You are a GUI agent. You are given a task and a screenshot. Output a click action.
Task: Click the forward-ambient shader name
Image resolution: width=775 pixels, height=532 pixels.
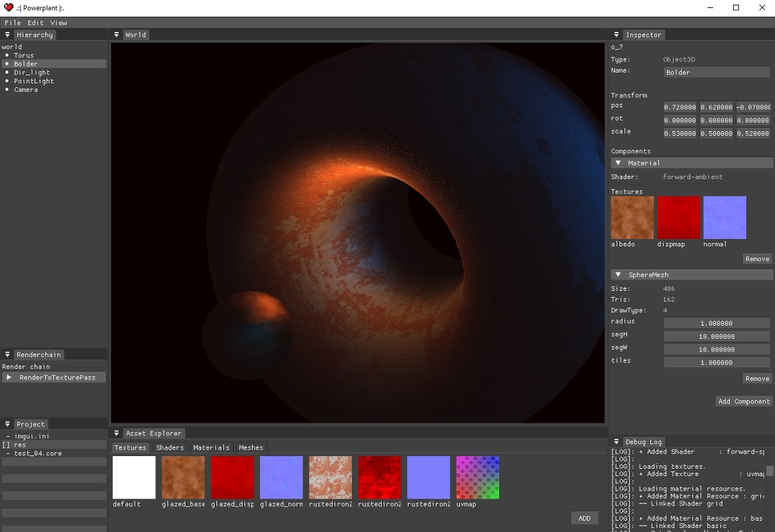pos(692,177)
